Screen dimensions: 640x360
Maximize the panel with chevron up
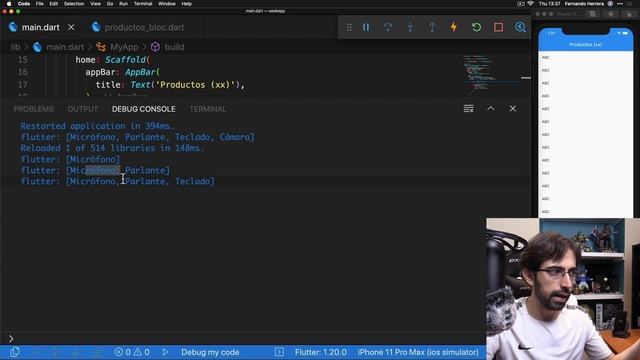tap(491, 109)
